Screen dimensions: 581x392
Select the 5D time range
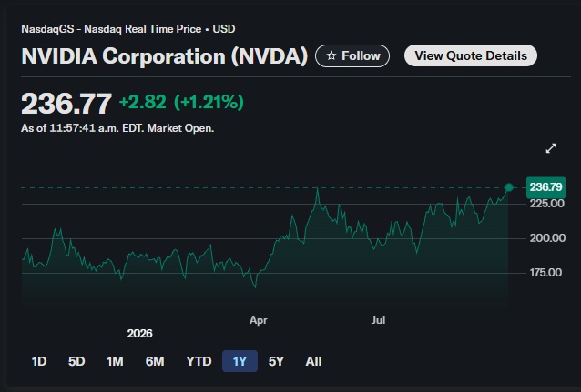[x=76, y=361]
